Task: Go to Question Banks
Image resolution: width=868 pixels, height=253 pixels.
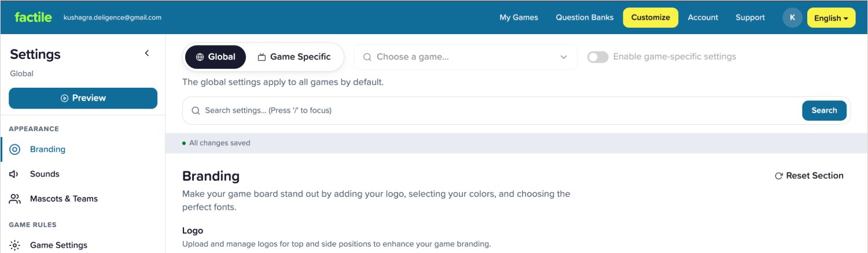Action: pos(584,17)
